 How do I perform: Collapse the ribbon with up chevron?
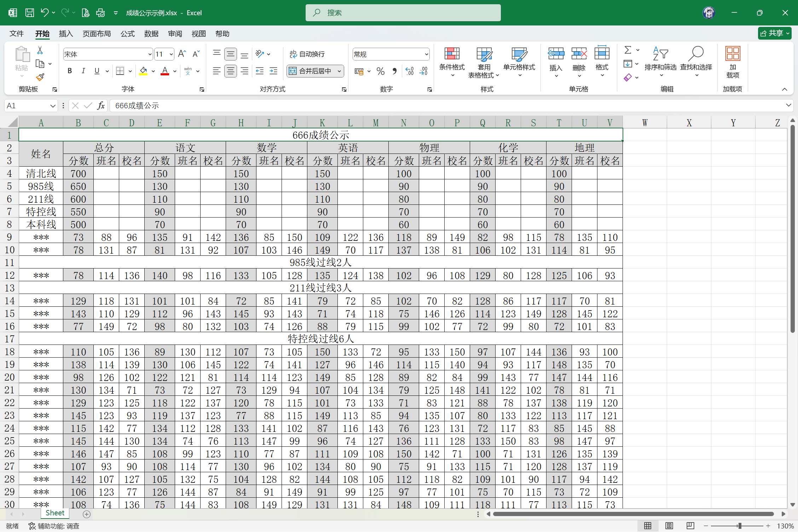tap(785, 89)
